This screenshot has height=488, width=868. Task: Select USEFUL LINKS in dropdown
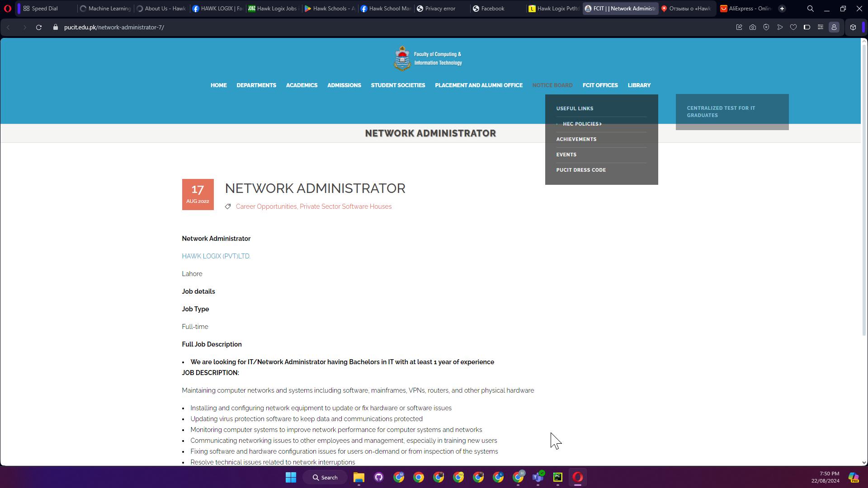click(x=575, y=108)
